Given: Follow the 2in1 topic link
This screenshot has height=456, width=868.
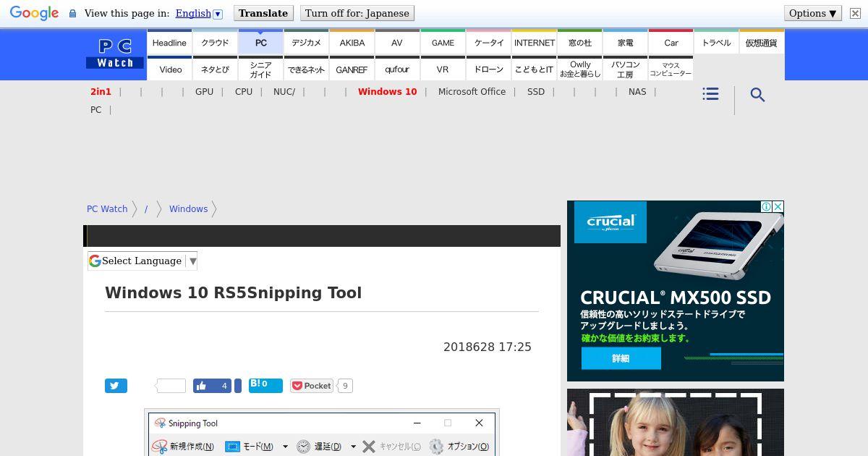Looking at the screenshot, I should (101, 92).
